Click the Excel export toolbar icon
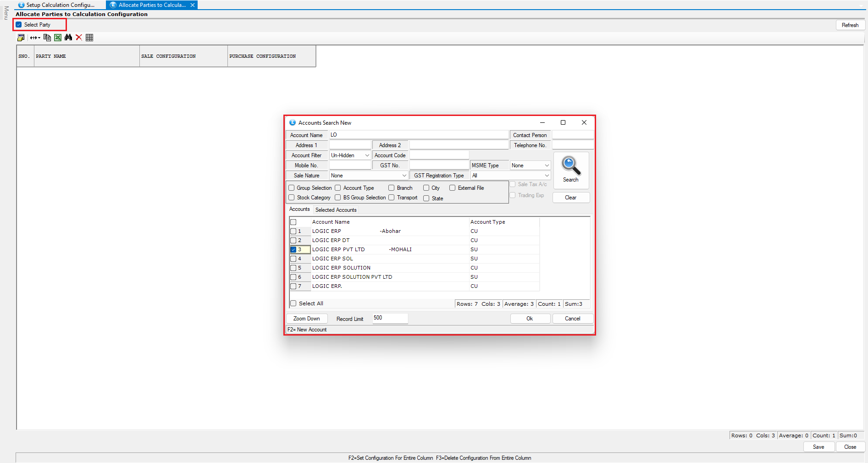 point(58,38)
